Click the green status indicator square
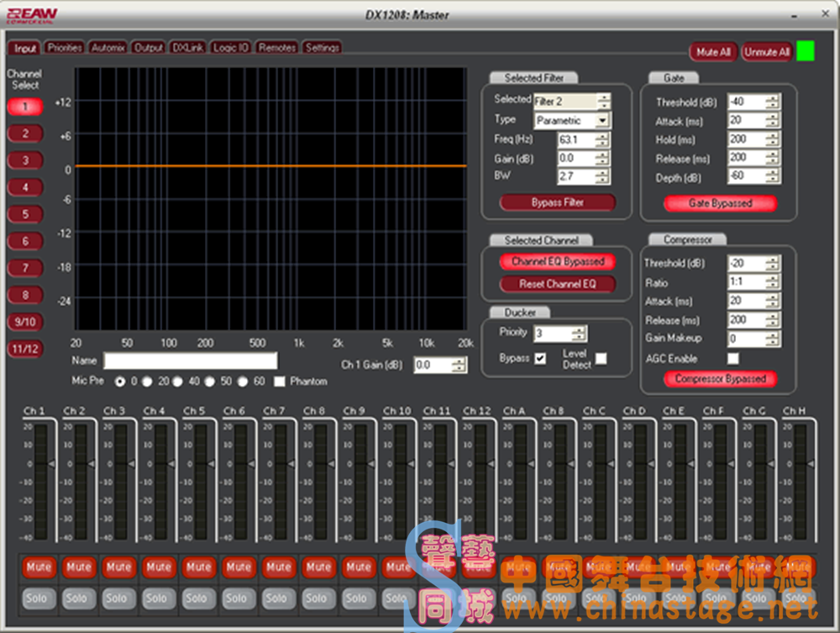The width and height of the screenshot is (840, 633). point(804,51)
